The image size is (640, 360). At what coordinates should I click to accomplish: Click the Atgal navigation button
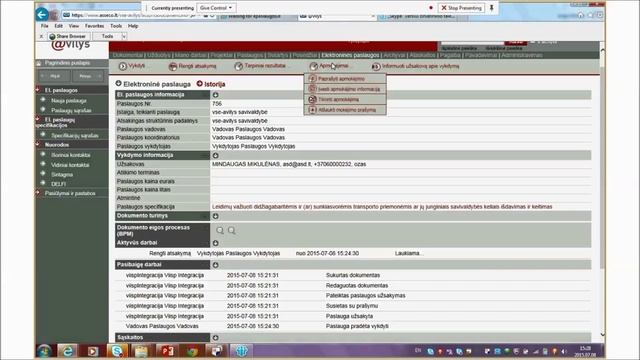click(55, 76)
